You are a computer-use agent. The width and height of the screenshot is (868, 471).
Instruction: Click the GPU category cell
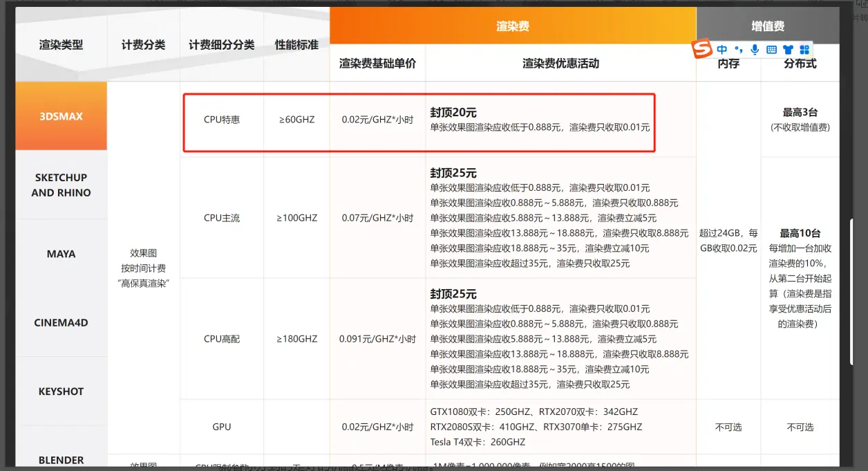(x=222, y=427)
